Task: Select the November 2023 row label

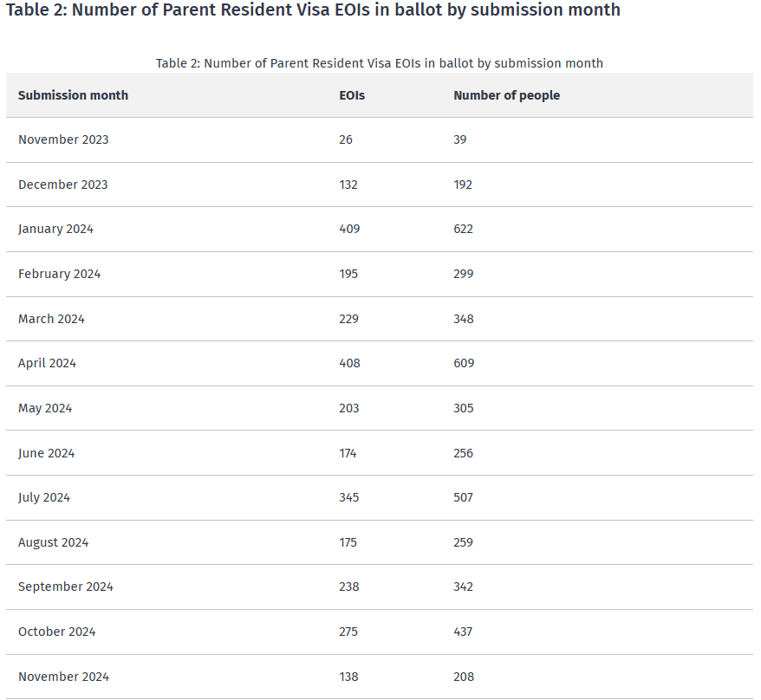Action: click(x=63, y=139)
